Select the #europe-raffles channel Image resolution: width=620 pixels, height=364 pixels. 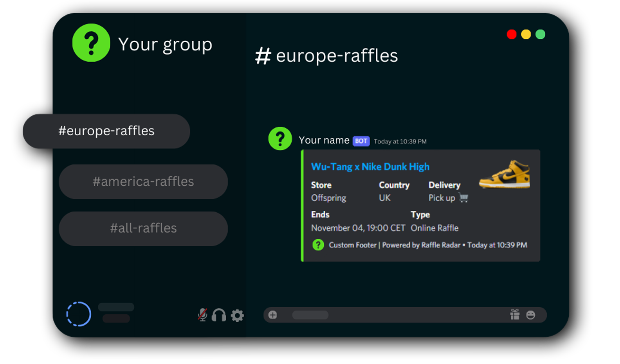[x=106, y=131]
